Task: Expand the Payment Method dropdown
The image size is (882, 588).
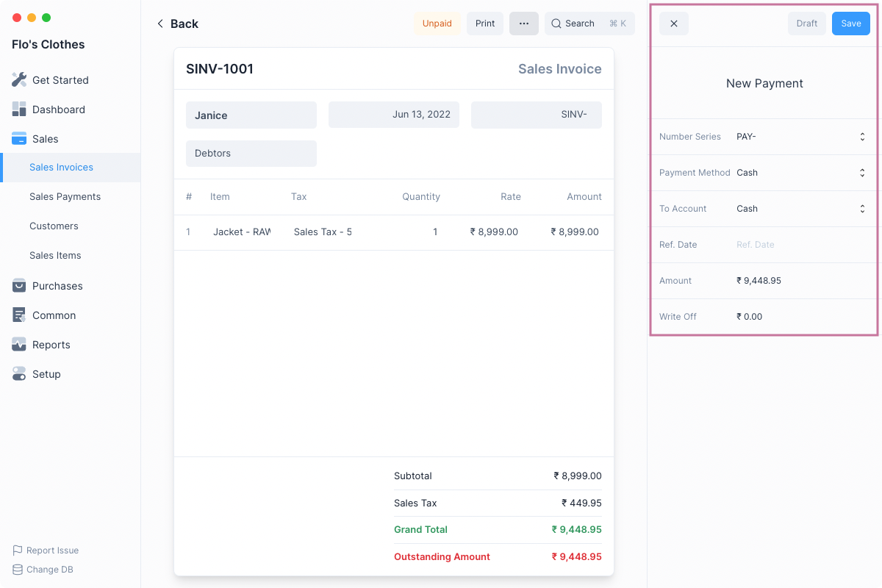Action: tap(861, 173)
